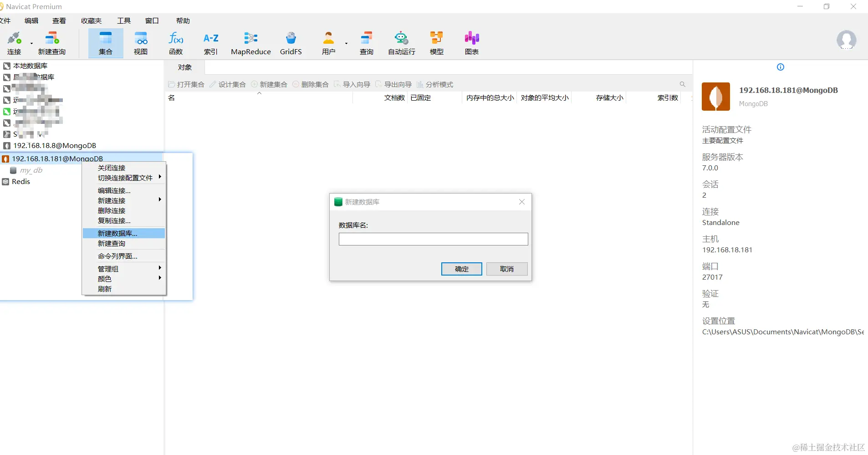The height and width of the screenshot is (455, 868).
Task: Click the 取消 button in dialog
Action: (507, 269)
